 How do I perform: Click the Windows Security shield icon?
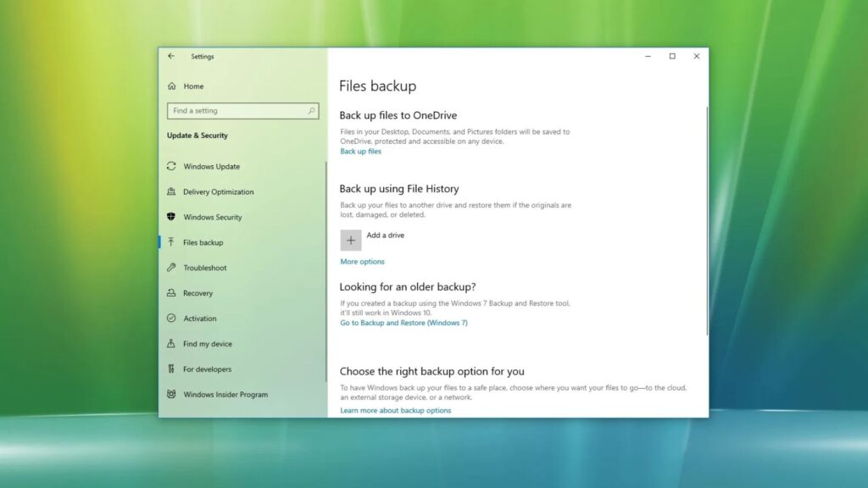(x=172, y=218)
